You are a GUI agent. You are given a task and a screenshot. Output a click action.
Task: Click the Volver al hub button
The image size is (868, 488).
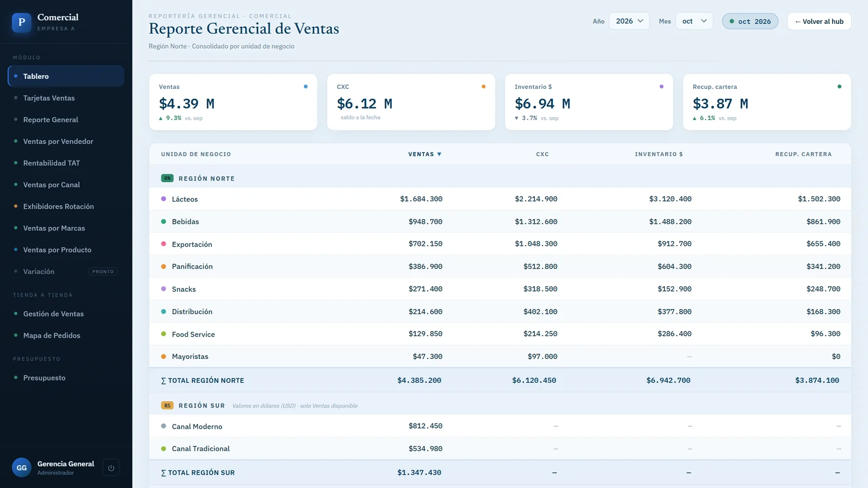[x=819, y=21]
